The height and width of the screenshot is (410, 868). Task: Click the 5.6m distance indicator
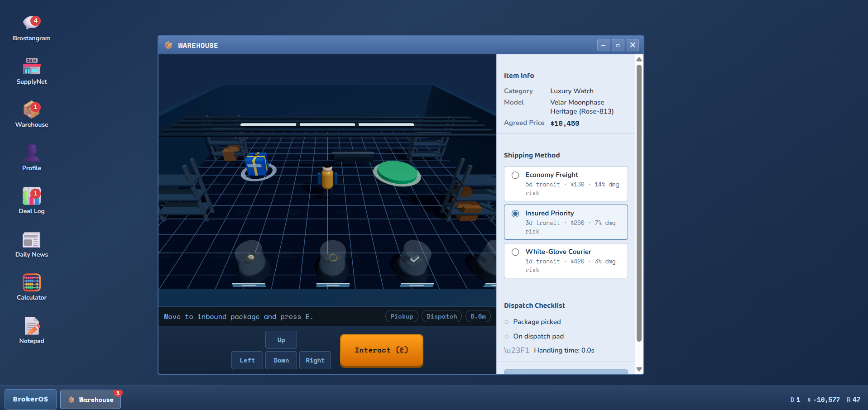point(478,316)
